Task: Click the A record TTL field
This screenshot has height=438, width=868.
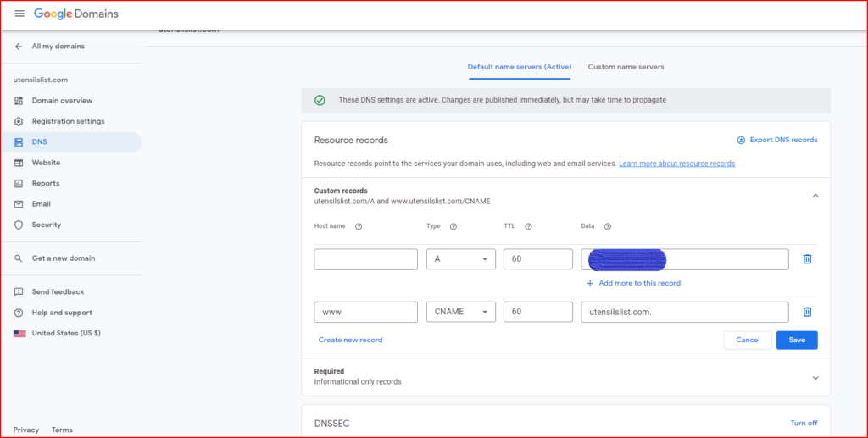Action: point(538,259)
